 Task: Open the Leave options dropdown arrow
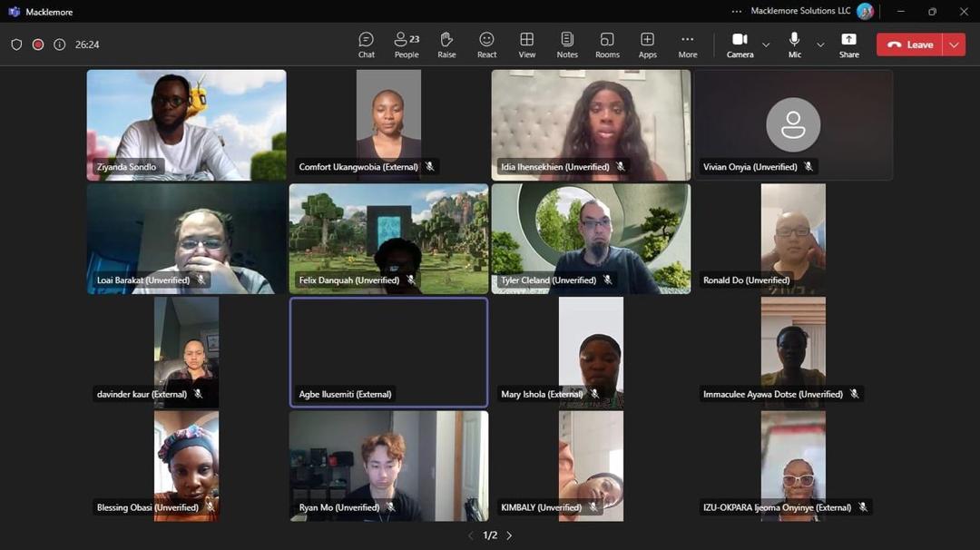pyautogui.click(x=954, y=44)
